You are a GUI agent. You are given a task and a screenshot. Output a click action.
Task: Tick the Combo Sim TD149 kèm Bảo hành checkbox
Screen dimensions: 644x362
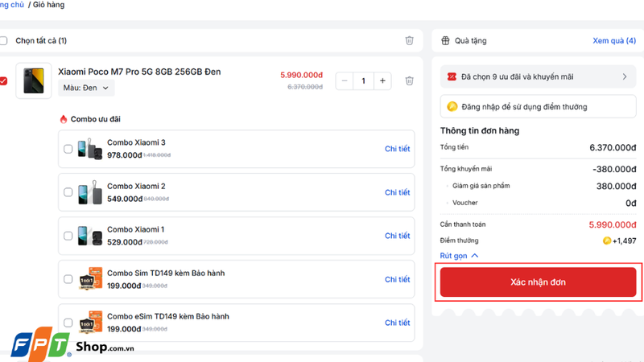pos(68,279)
